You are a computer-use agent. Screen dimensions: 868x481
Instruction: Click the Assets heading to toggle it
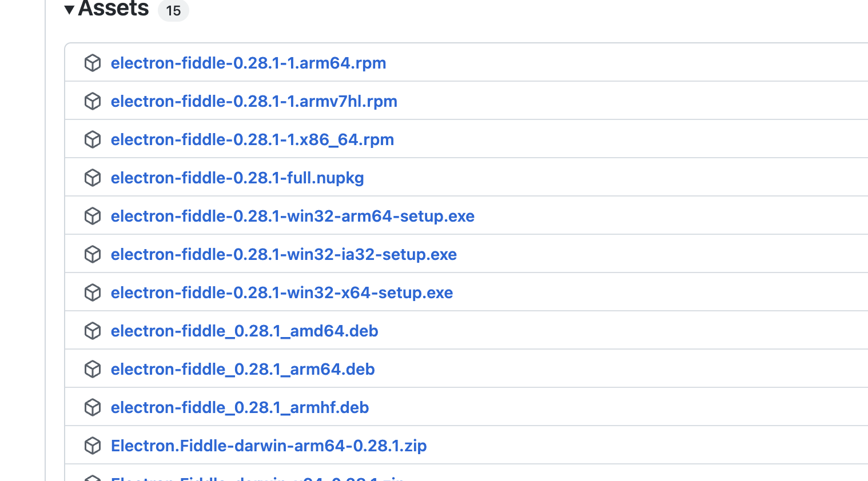point(113,9)
